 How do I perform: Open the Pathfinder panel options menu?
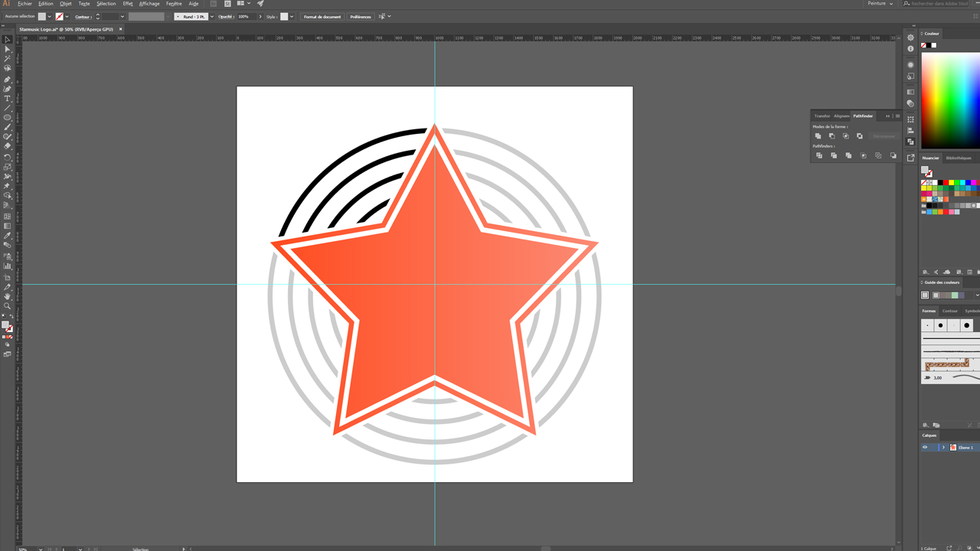(x=897, y=116)
